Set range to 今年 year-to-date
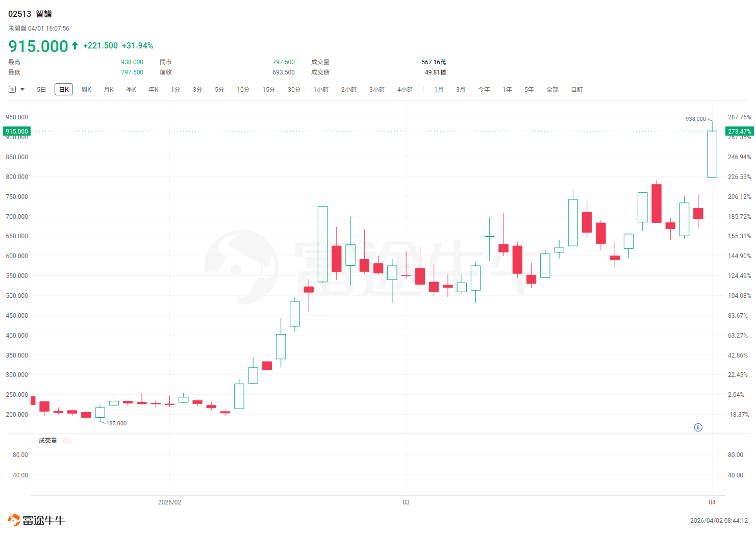The image size is (756, 534). (484, 90)
